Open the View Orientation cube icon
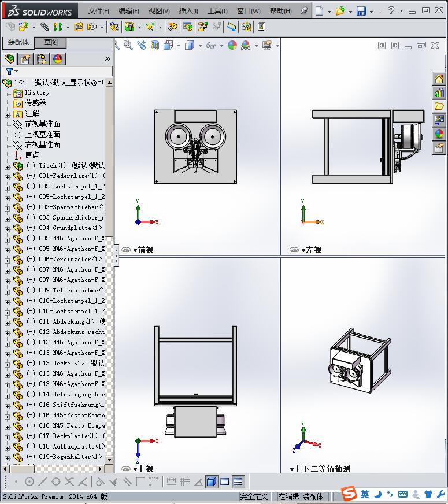 point(168,45)
